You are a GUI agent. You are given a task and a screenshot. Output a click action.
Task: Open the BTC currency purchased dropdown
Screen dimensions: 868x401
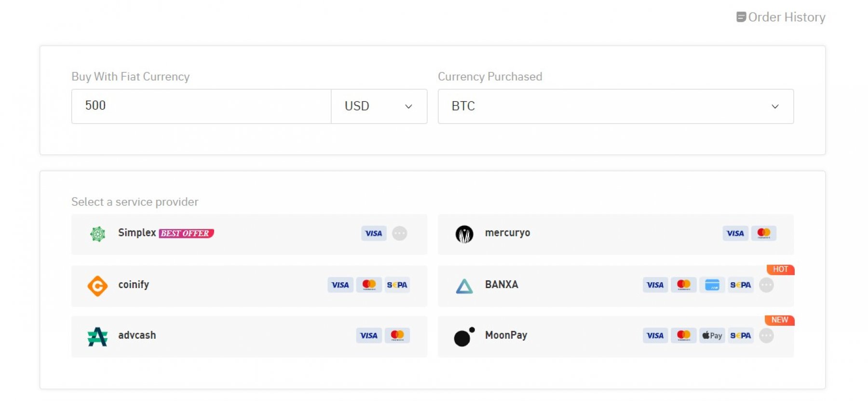tap(615, 106)
